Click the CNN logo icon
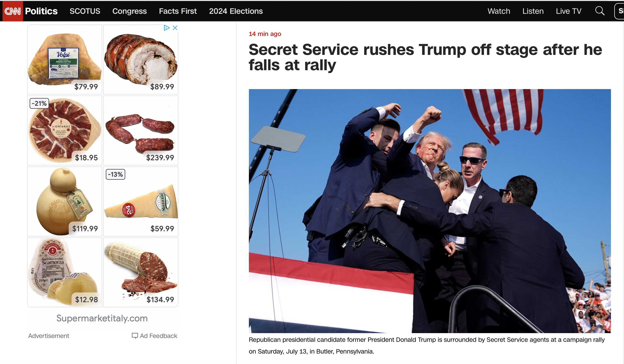 coord(13,11)
